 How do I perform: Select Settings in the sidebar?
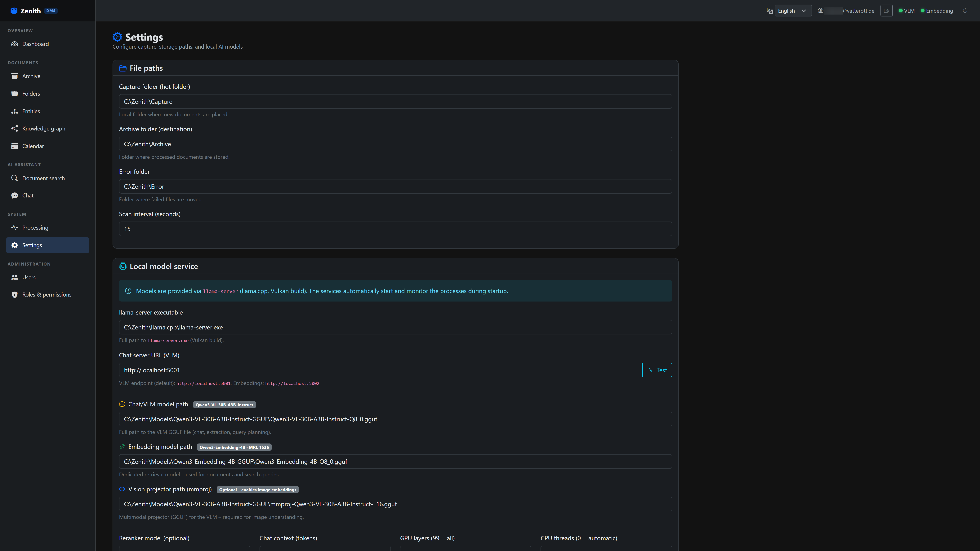(x=47, y=245)
